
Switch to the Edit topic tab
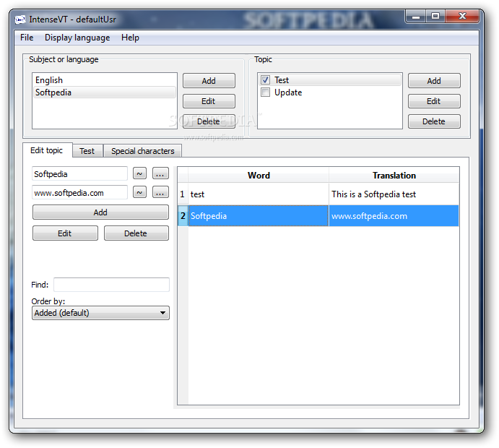[x=46, y=150]
